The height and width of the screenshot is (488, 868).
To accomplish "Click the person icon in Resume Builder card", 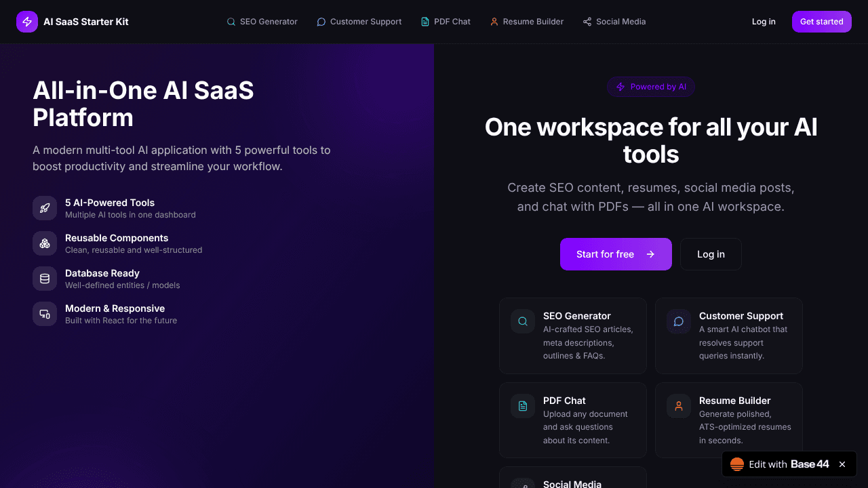I will [x=679, y=406].
